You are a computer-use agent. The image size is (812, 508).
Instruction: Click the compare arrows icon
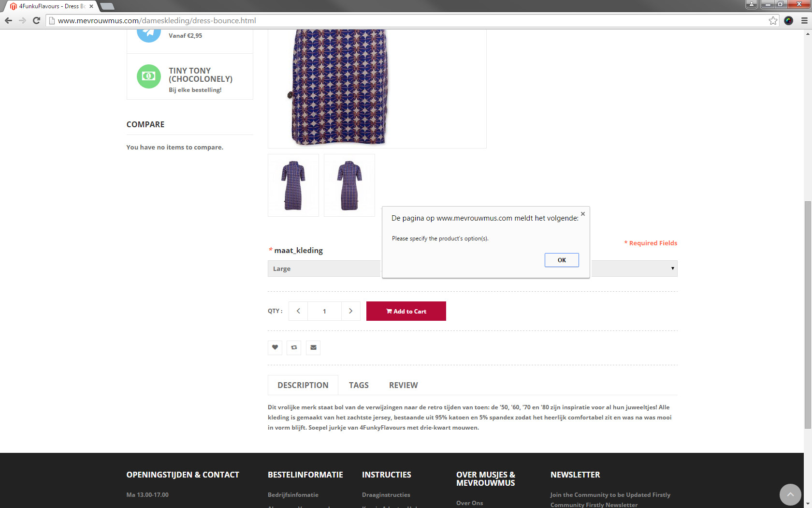click(294, 347)
